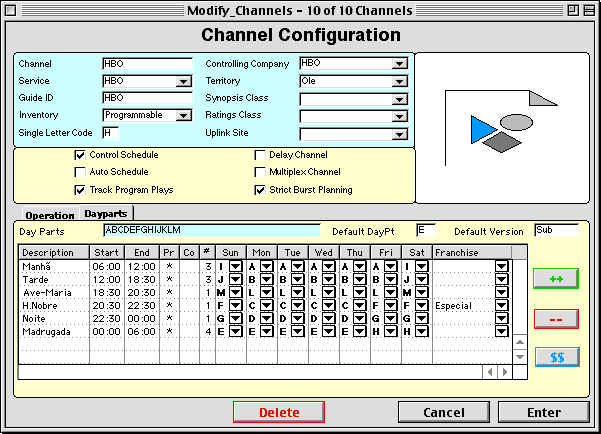The width and height of the screenshot is (601, 434).
Task: Click the Single Letter Code field
Action: tap(111, 133)
